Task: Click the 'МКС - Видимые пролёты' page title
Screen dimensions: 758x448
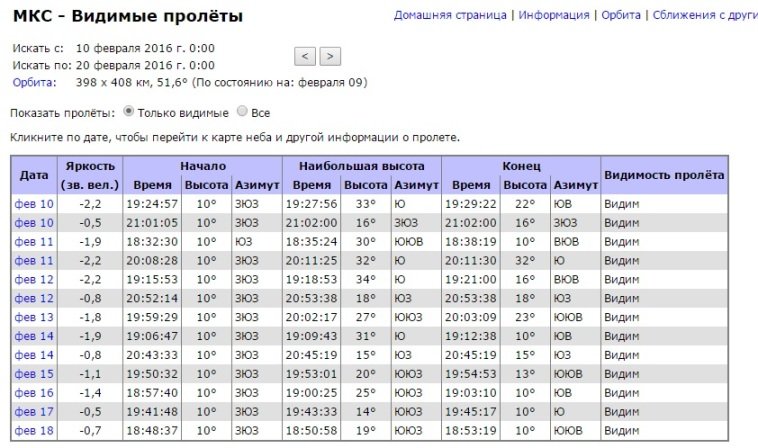Action: [x=128, y=16]
